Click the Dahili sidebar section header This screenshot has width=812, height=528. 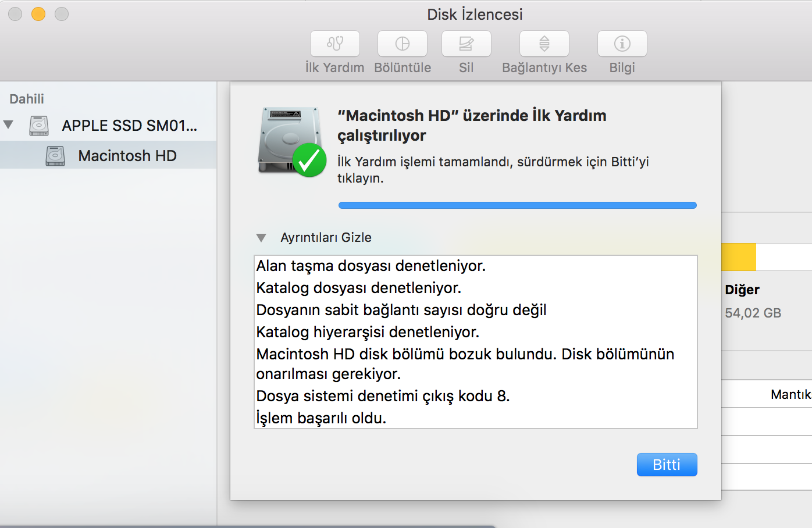coord(27,99)
